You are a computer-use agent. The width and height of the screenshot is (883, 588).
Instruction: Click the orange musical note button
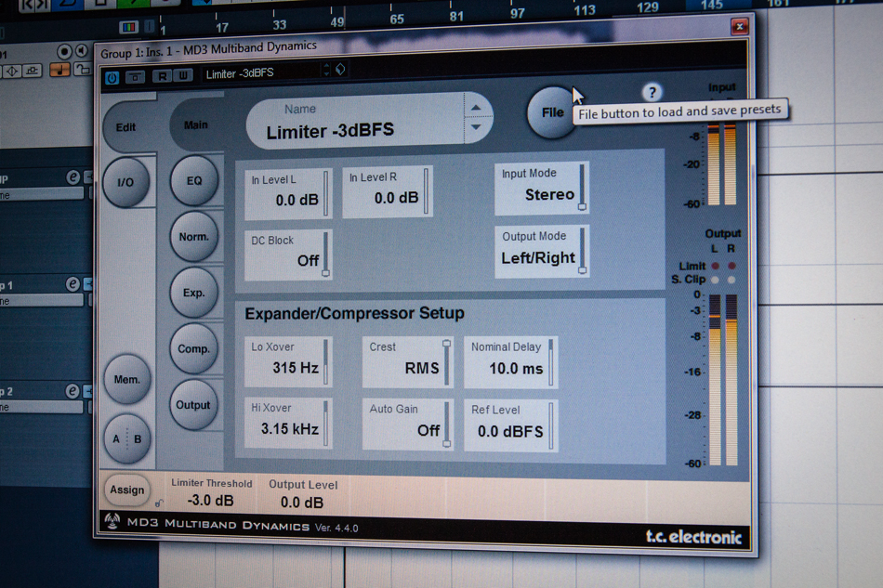point(59,70)
